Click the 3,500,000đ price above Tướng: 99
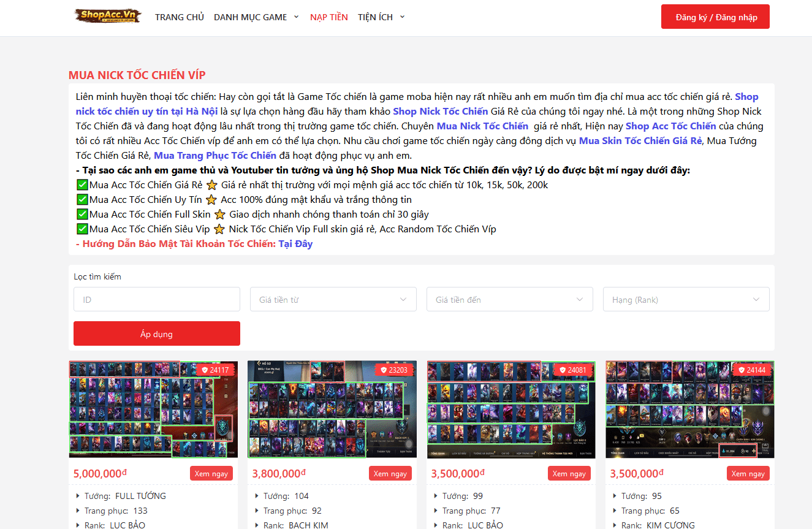This screenshot has width=812, height=529. click(x=458, y=474)
